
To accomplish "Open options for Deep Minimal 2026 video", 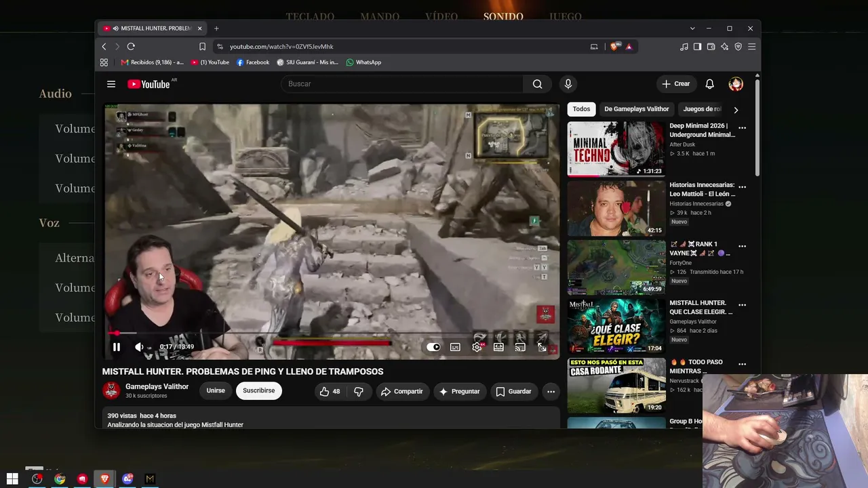I will (742, 128).
